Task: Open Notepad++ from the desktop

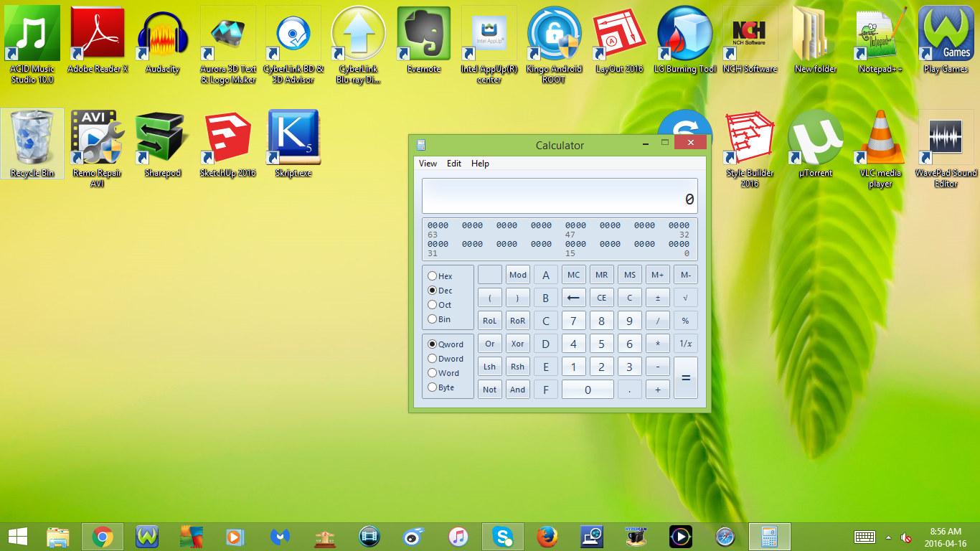Action: point(880,32)
